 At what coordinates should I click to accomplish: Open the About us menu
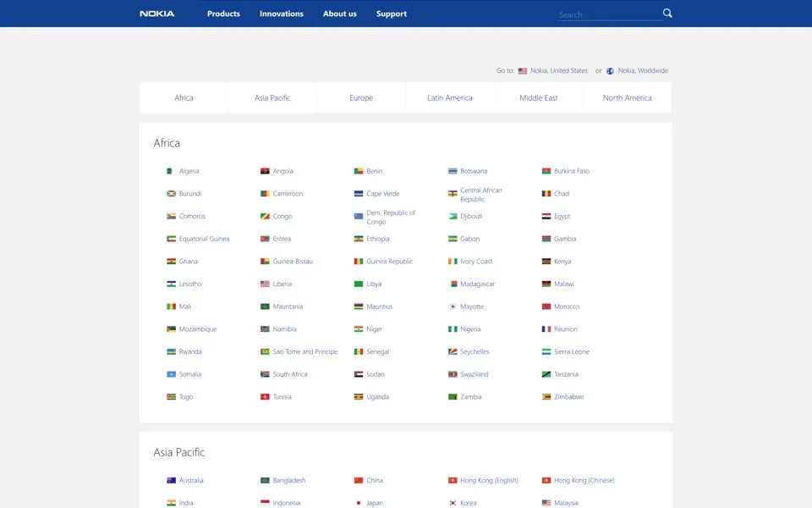tap(340, 14)
